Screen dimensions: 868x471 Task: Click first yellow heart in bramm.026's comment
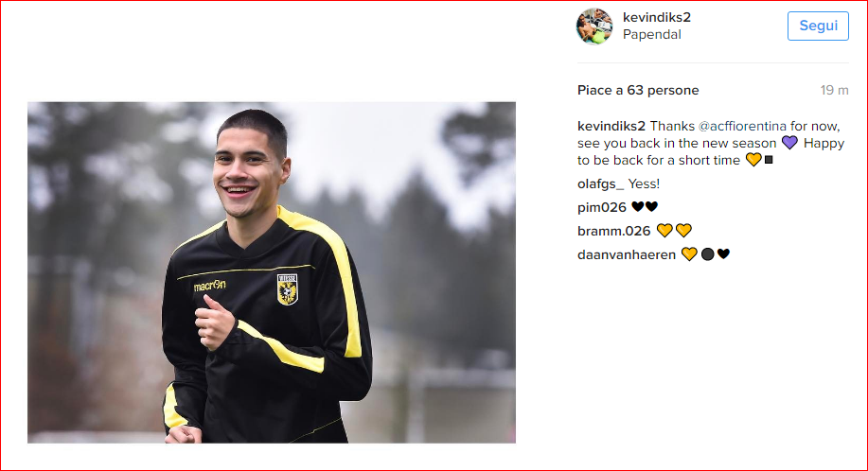(664, 230)
